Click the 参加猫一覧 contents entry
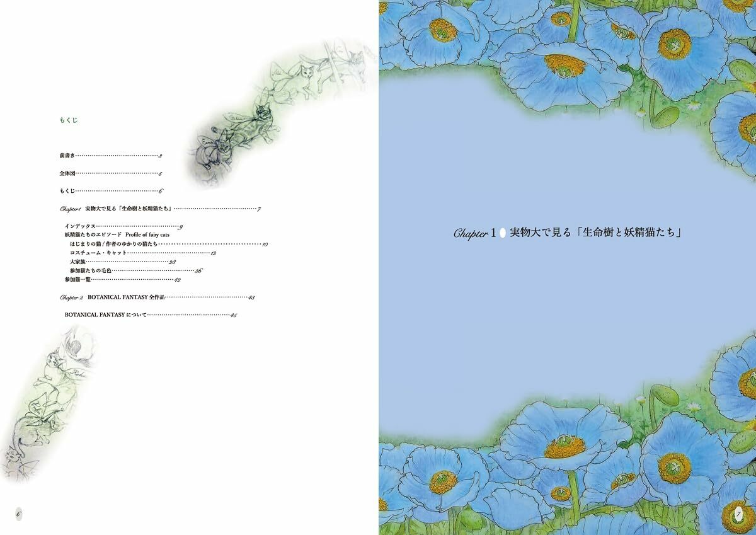Image resolution: width=756 pixels, height=535 pixels. tap(122, 279)
